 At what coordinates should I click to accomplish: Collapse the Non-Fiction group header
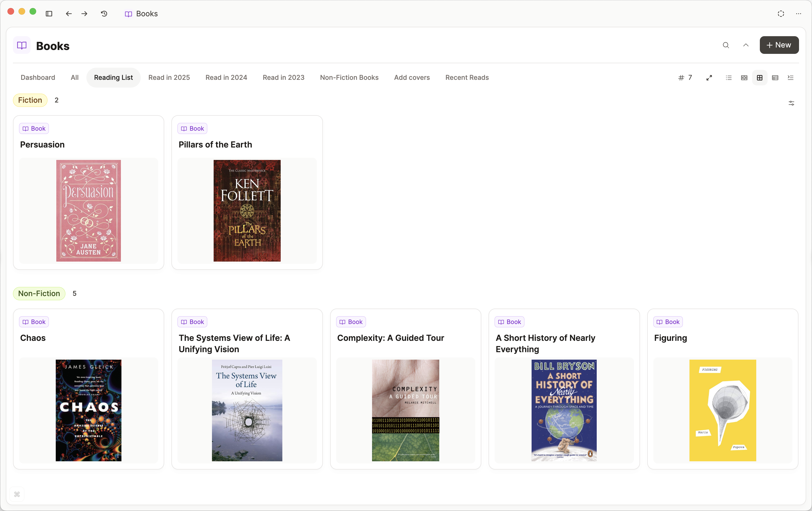tap(39, 293)
